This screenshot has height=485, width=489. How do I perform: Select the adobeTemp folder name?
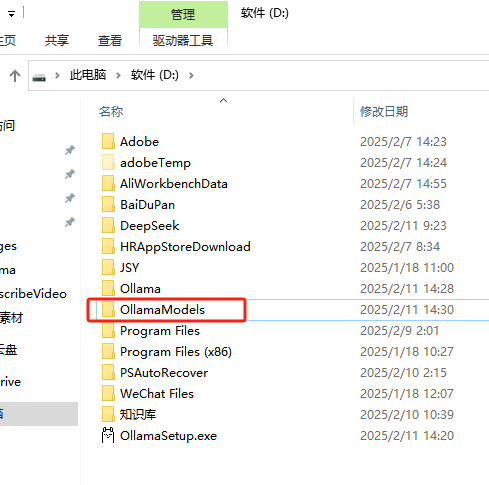pos(155,163)
